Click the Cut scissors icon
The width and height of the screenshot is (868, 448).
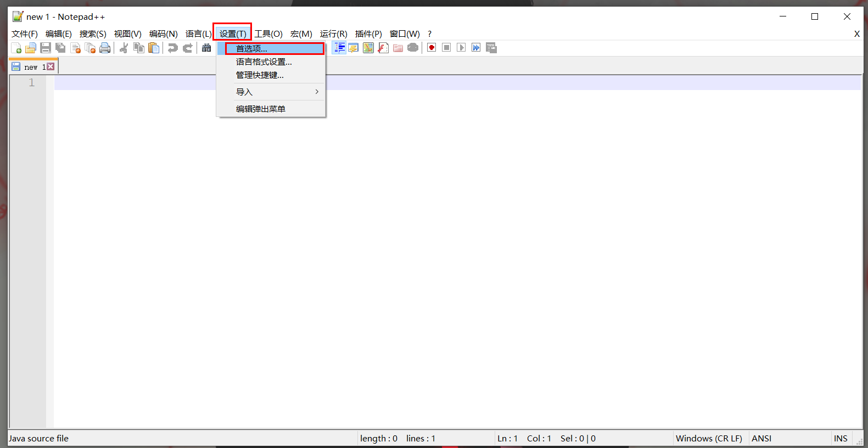click(x=124, y=48)
